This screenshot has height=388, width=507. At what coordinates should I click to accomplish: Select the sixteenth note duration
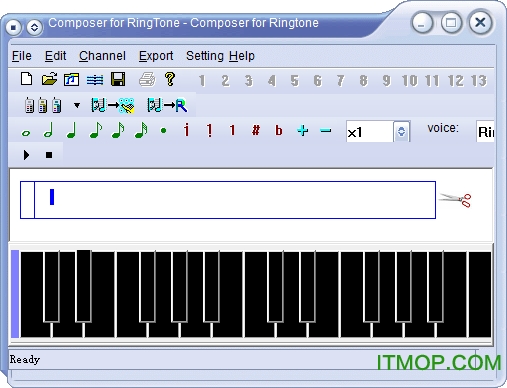point(118,130)
